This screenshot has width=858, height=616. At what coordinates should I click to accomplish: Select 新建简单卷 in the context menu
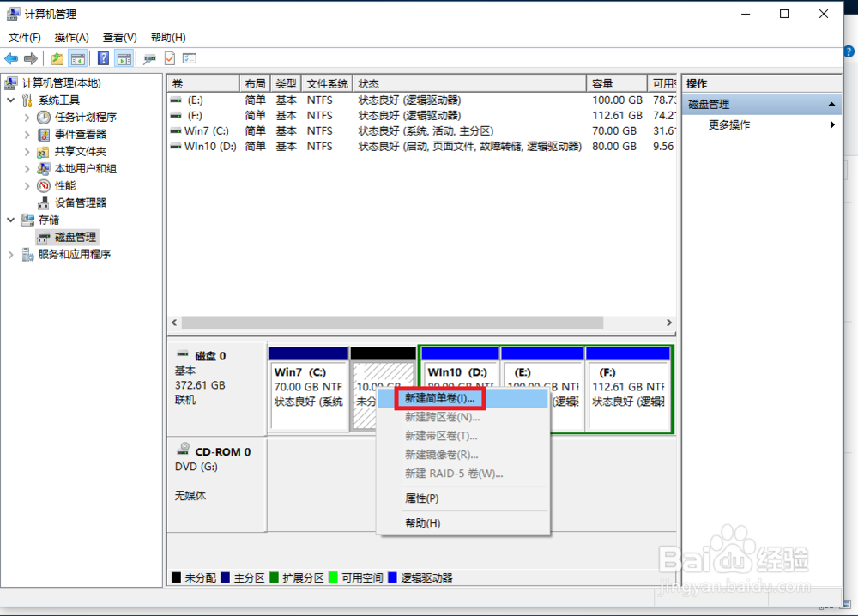(439, 397)
